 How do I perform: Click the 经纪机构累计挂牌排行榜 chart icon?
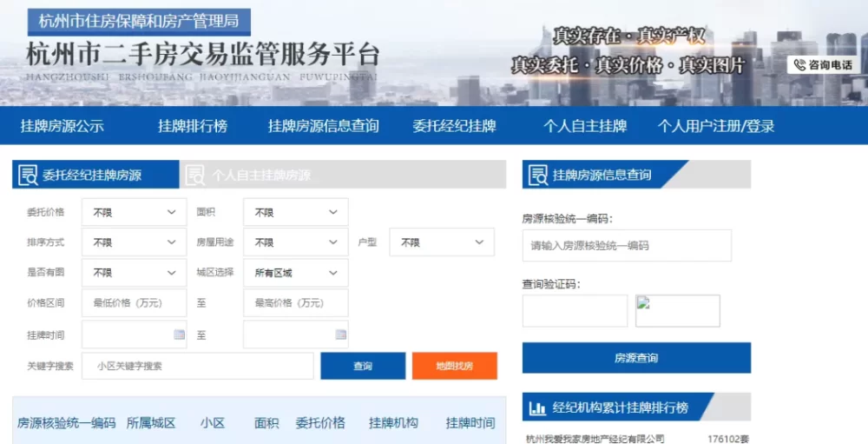(538, 408)
